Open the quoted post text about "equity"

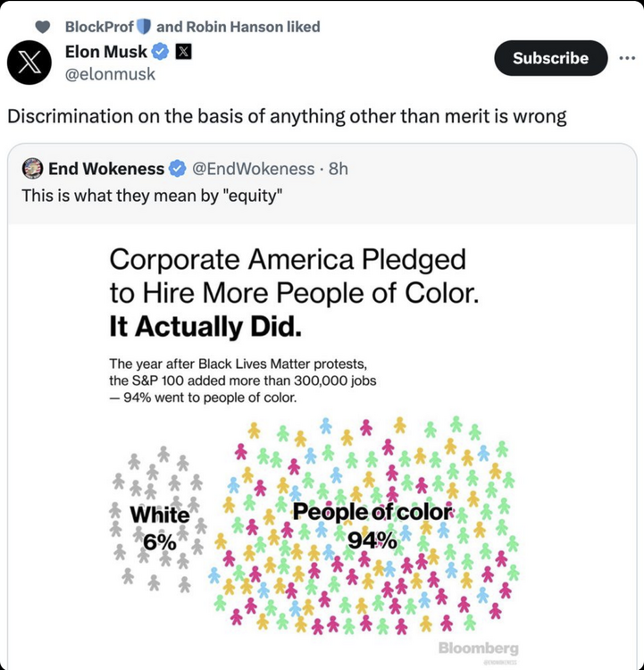tap(152, 195)
